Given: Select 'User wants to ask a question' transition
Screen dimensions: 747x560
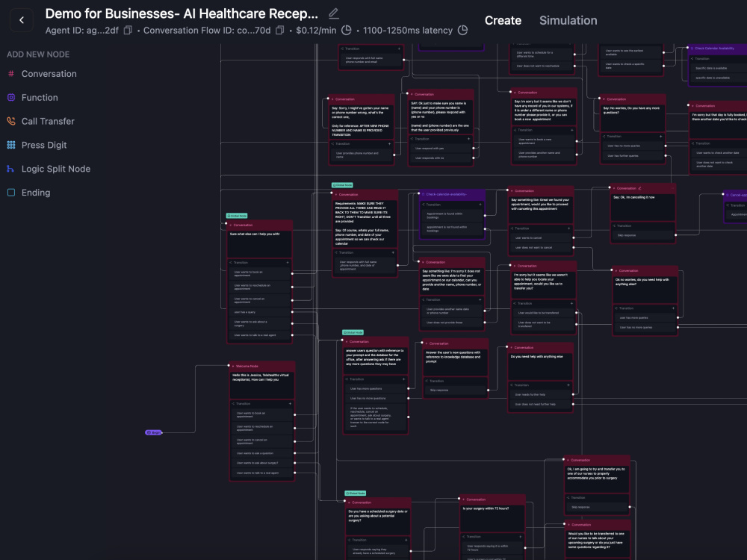Looking at the screenshot, I should tap(263, 453).
